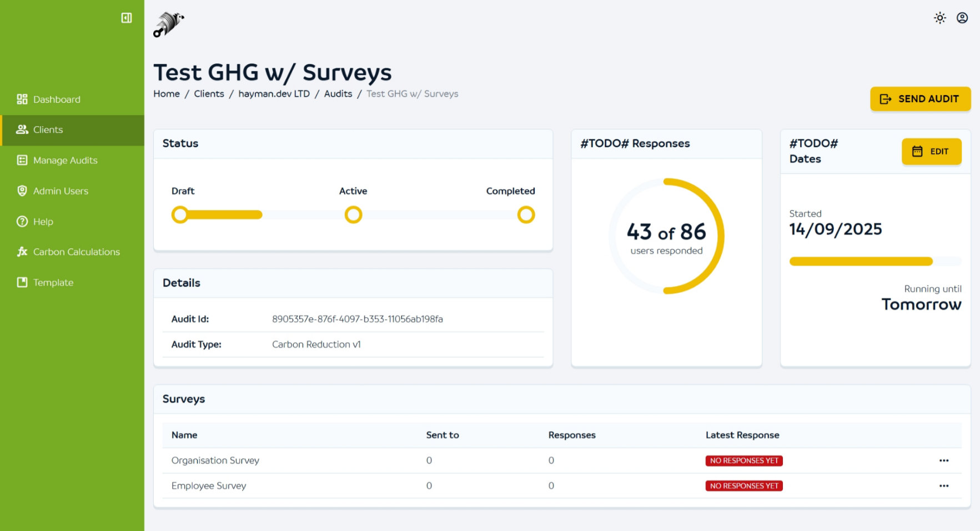Open options menu for Organisation Survey row
The width and height of the screenshot is (980, 531).
click(x=944, y=460)
